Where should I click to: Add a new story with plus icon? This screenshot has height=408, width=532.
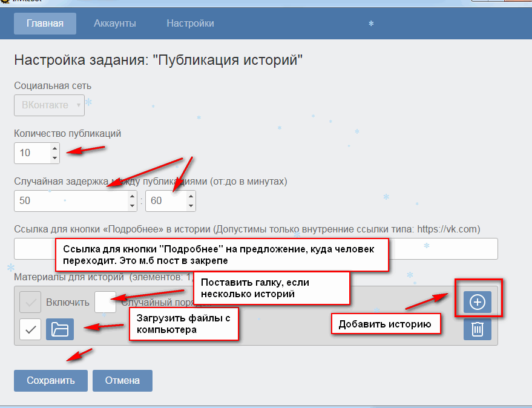478,302
